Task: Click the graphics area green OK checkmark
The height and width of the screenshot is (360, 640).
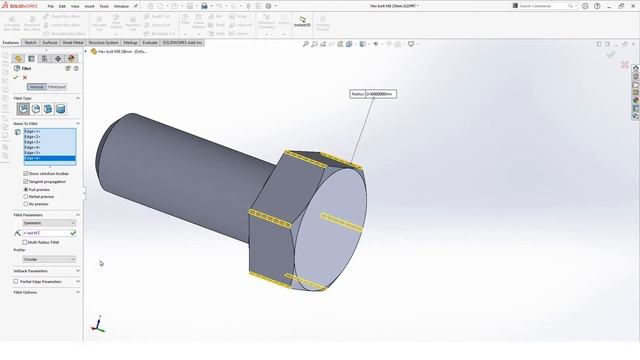Action: [x=611, y=54]
